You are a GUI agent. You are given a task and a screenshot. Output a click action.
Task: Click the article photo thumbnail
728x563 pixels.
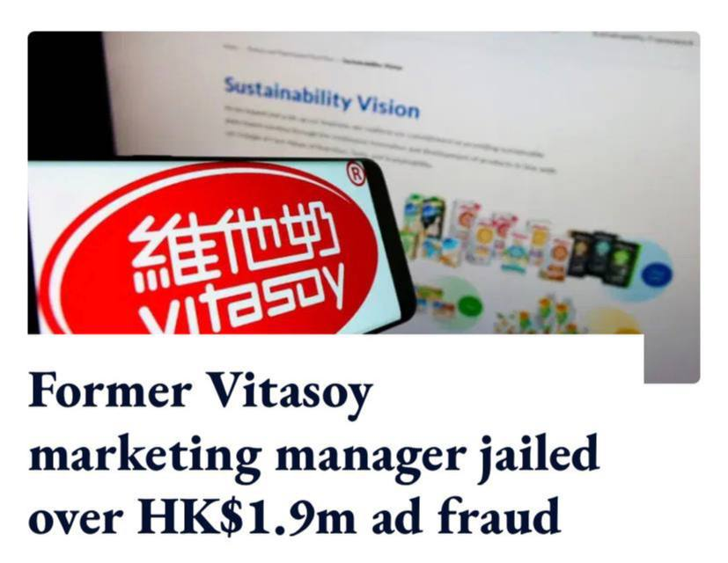(x=364, y=207)
